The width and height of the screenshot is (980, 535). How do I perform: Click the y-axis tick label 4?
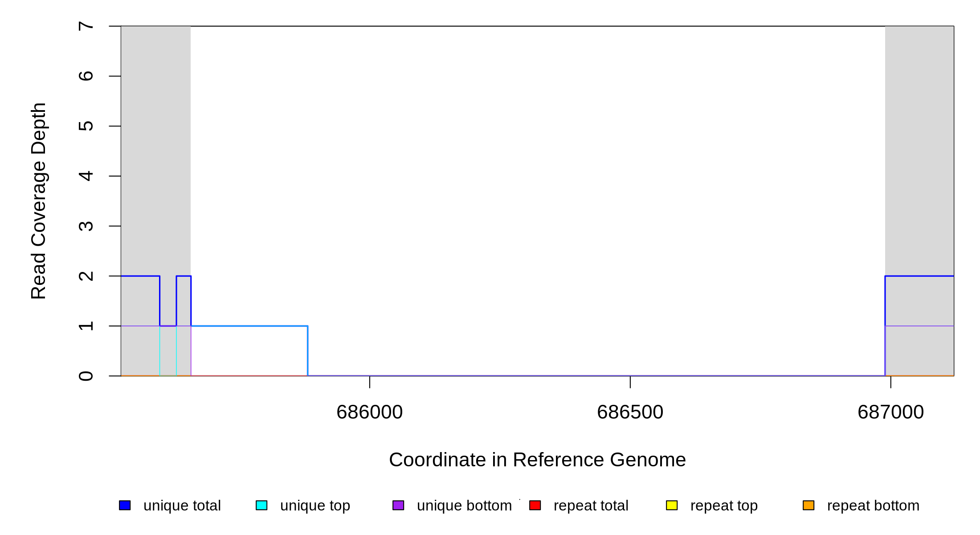(x=86, y=176)
